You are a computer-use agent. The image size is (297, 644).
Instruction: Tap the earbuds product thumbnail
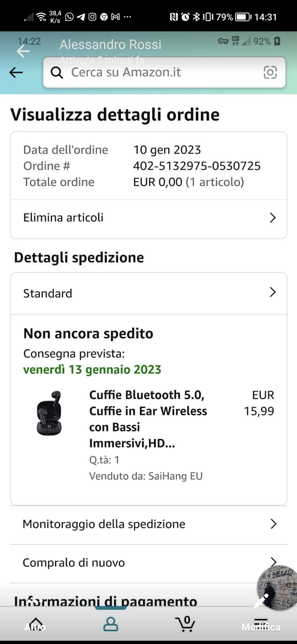tap(50, 413)
